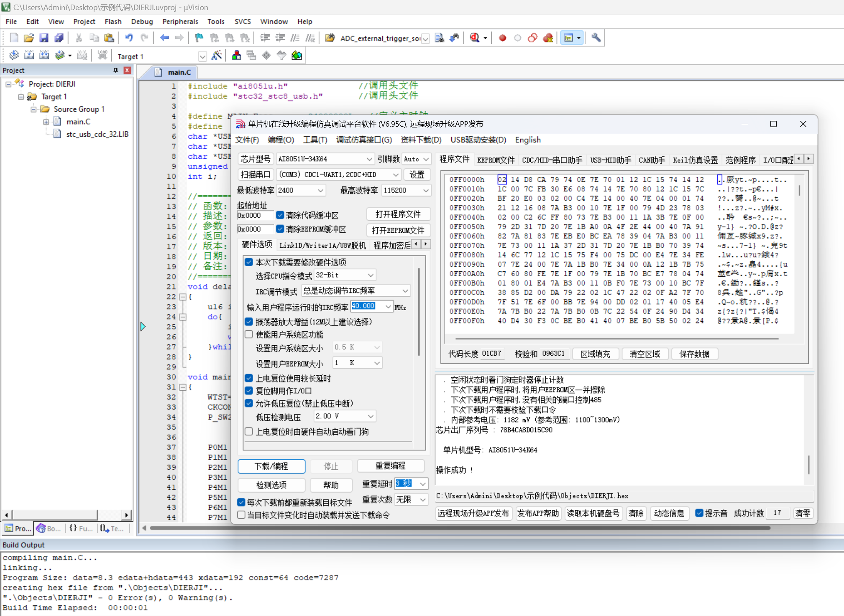Click the Download LOAD icon
The image size is (844, 616).
[x=102, y=56]
